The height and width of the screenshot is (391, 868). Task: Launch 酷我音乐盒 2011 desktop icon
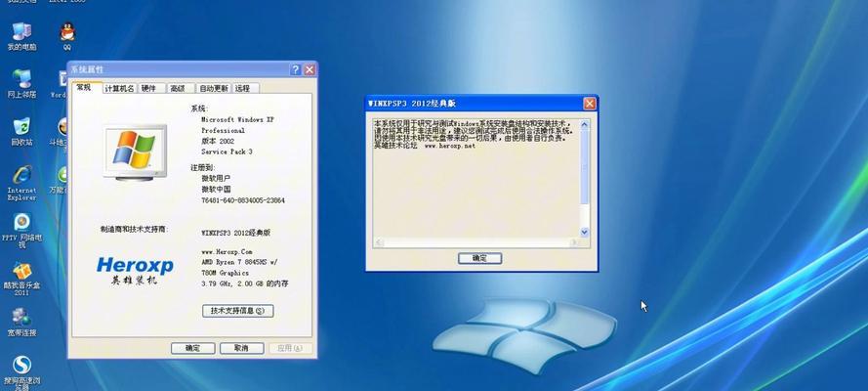21,280
